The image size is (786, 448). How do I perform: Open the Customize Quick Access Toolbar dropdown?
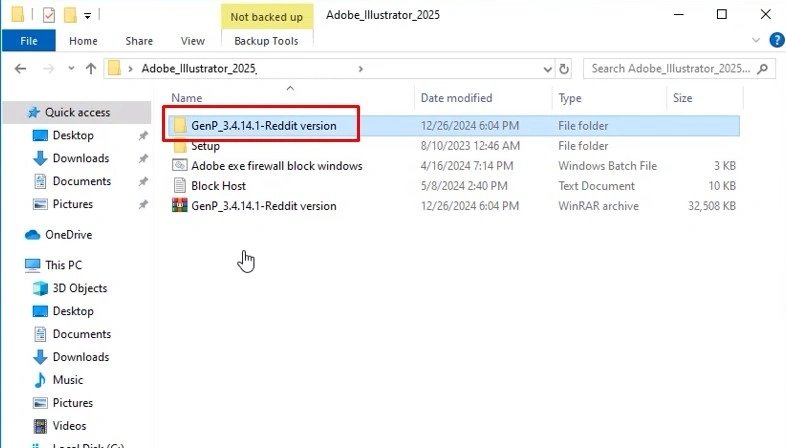pos(87,16)
